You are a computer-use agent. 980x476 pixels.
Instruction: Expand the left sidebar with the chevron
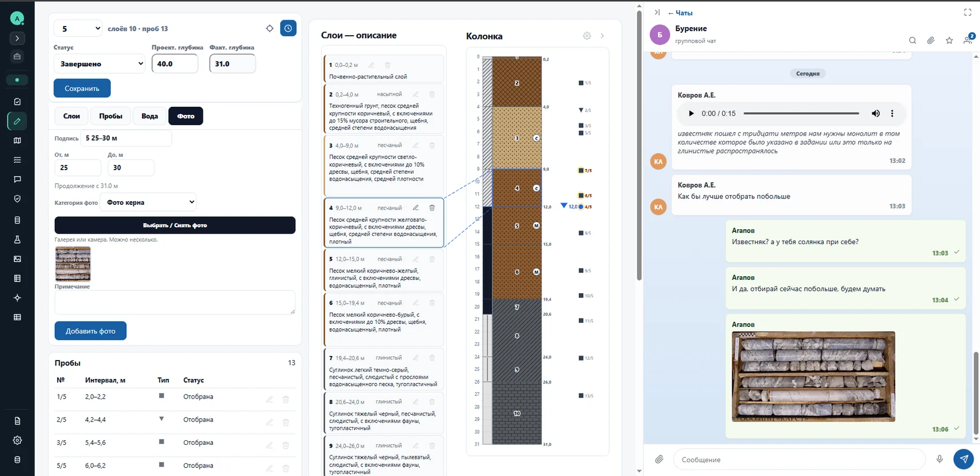[x=17, y=38]
